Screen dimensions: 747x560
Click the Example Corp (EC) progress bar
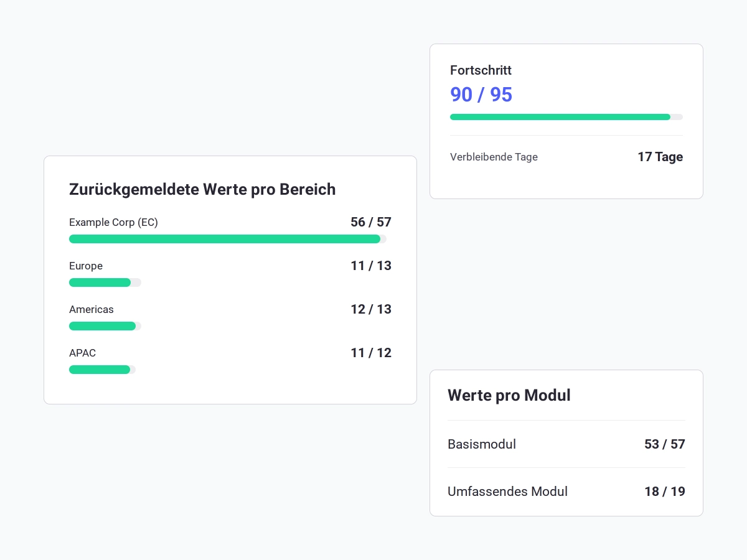click(228, 239)
